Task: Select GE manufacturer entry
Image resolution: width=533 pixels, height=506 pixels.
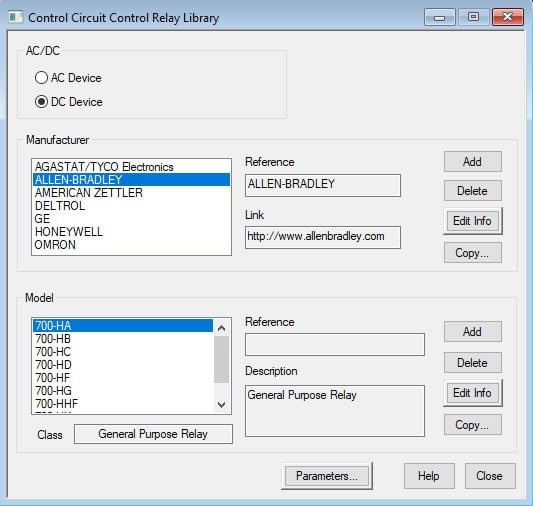Action: tap(131, 219)
